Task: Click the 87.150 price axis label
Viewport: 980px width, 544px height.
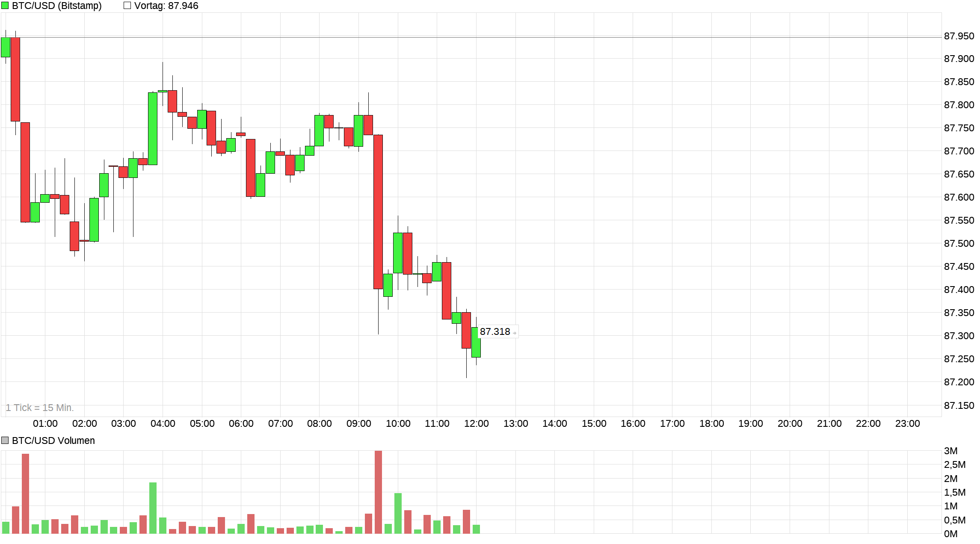Action: pyautogui.click(x=959, y=405)
